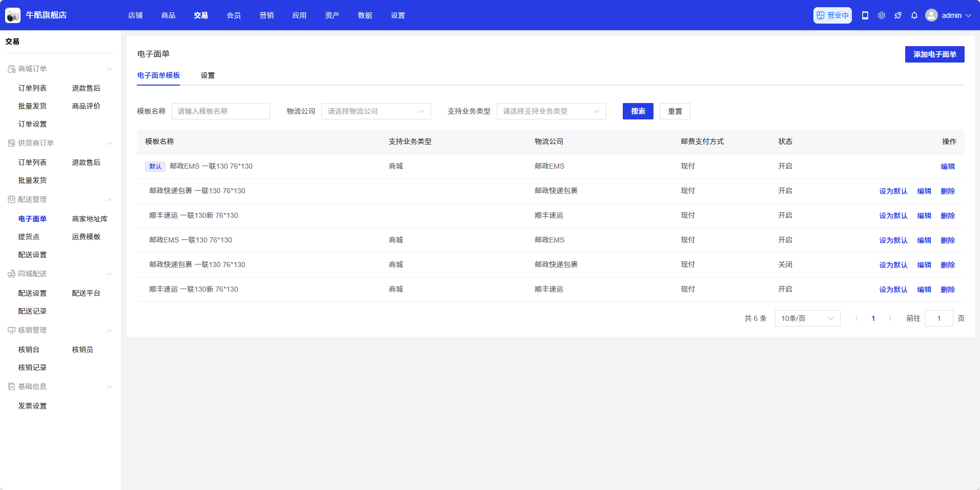Open the 支持业务类型 dropdown
This screenshot has height=490, width=980.
(x=551, y=111)
